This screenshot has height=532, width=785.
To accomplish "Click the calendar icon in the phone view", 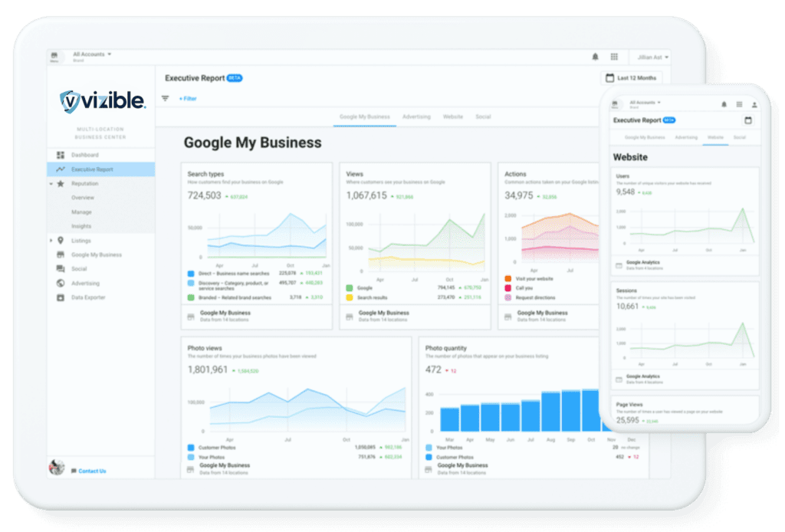I will [748, 120].
